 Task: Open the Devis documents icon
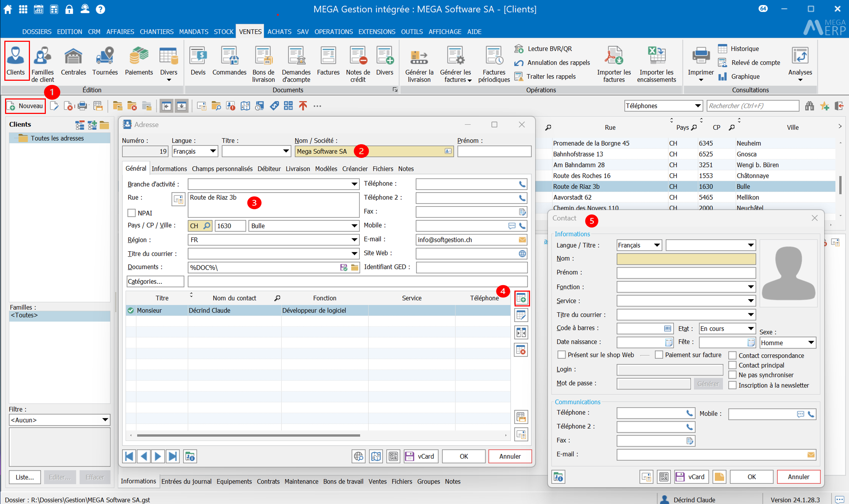tap(198, 61)
